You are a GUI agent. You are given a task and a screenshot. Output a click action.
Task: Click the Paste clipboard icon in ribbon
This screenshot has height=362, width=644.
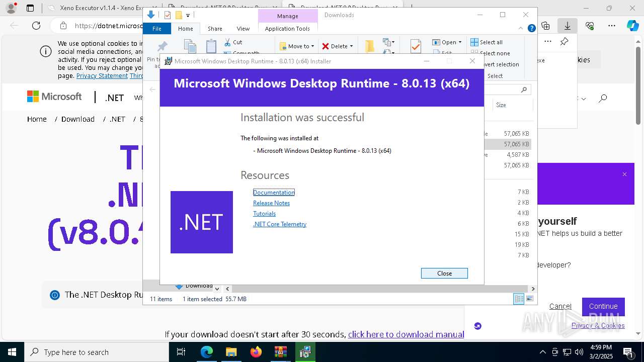coord(211,46)
